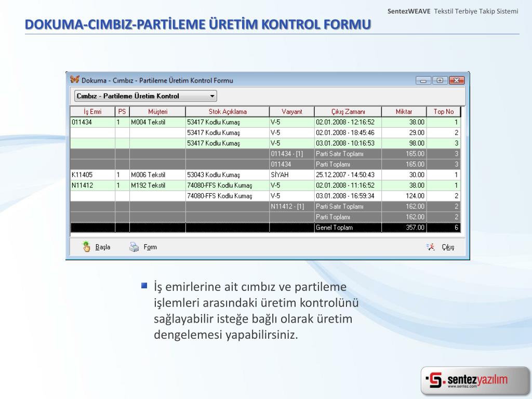Click time cell 03.01.2008 - 10:16:53
Screen dimensions: 532x399
(348, 143)
